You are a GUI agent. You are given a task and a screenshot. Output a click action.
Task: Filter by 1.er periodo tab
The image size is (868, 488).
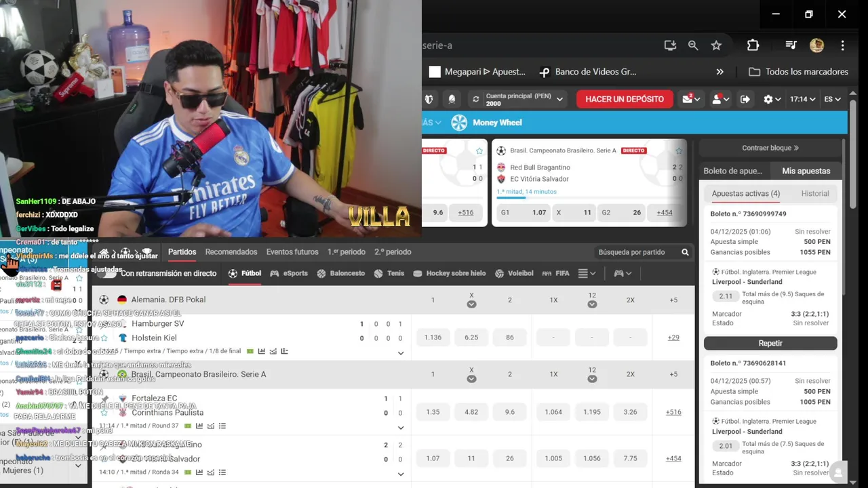[347, 252]
